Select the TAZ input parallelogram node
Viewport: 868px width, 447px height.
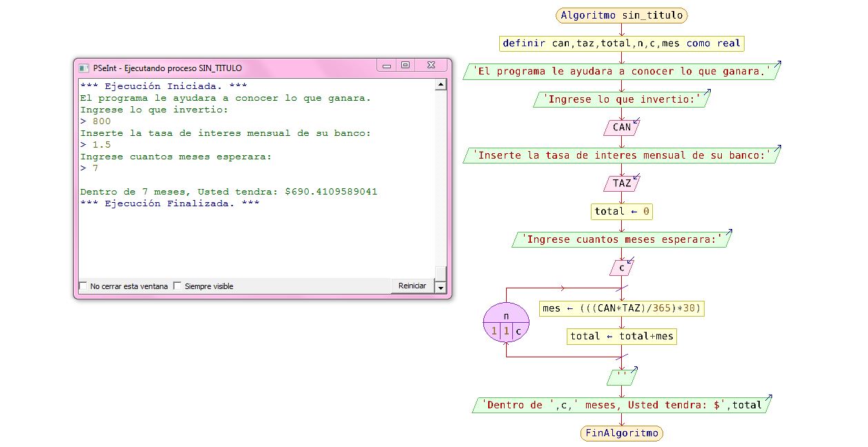coord(621,183)
